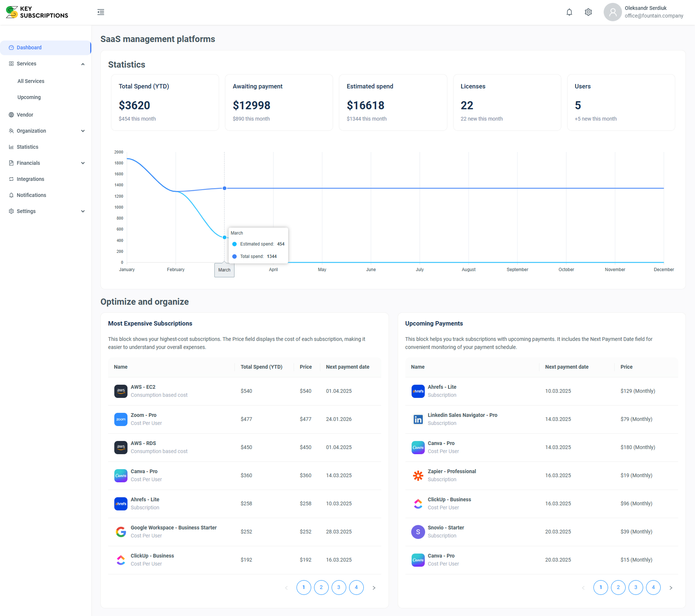
Task: Click the Key Subscriptions logo
Action: (37, 12)
